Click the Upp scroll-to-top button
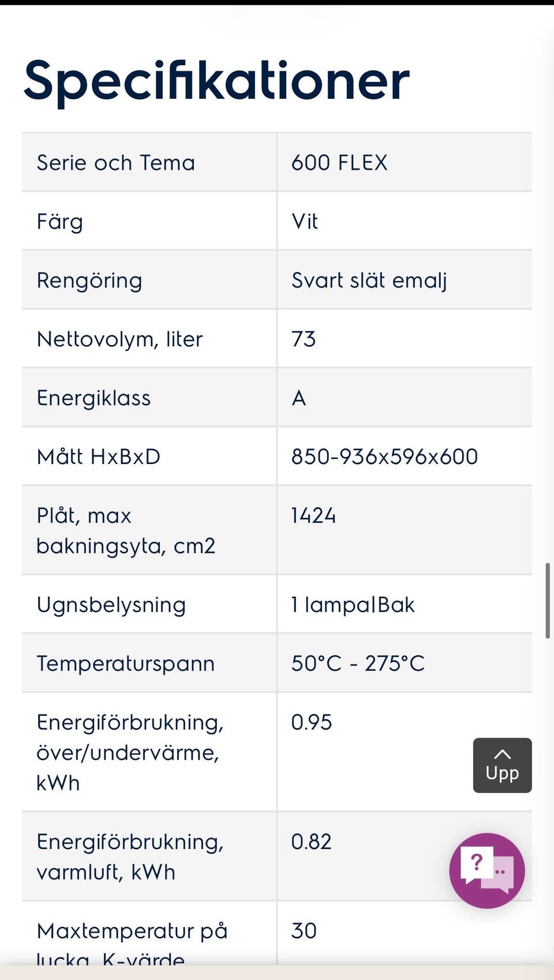 click(502, 765)
